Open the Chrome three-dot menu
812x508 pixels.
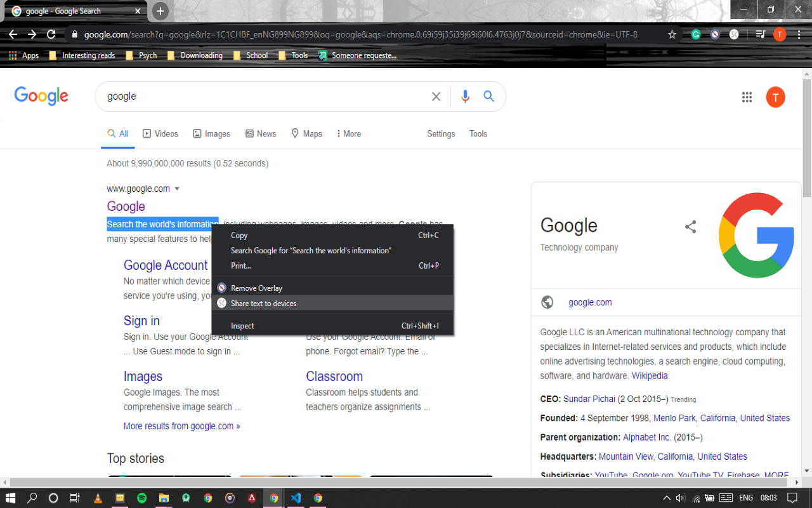pyautogui.click(x=799, y=34)
